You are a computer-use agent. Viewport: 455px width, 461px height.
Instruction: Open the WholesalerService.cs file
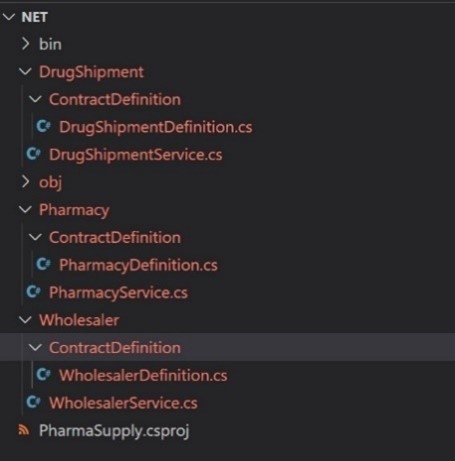(x=123, y=403)
